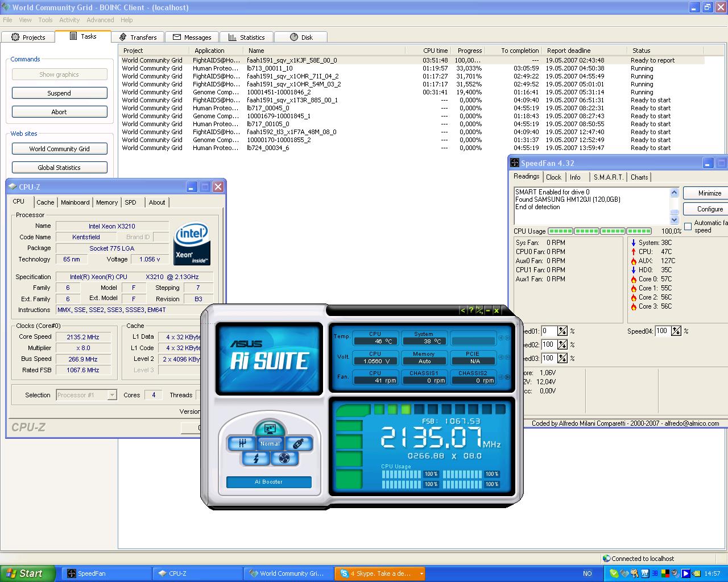Open the Q-Fan icon in Ai Suite
Screen dimensions: 728x582
click(284, 458)
